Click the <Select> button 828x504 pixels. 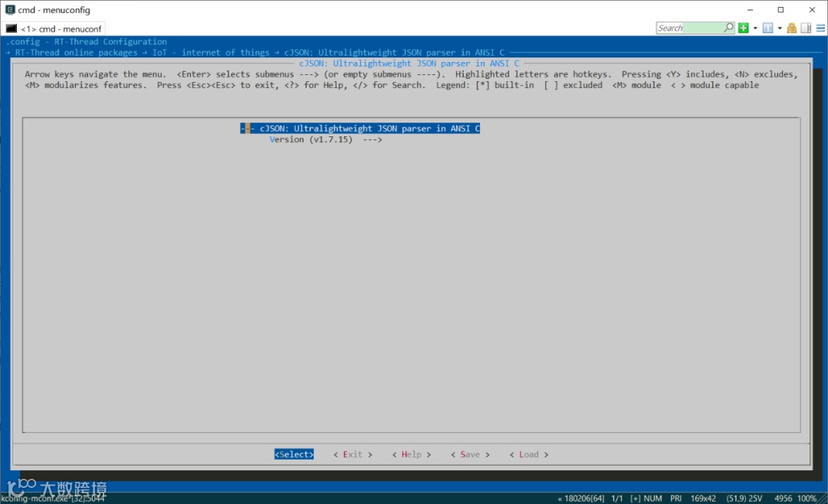pos(294,454)
